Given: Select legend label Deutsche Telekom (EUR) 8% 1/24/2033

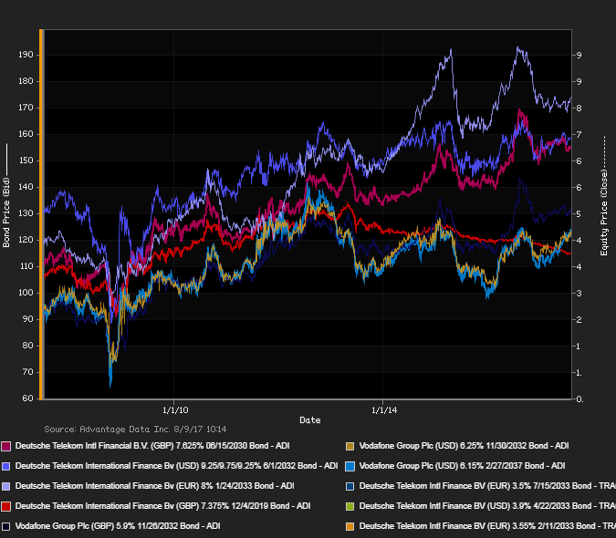Looking at the screenshot, I should click(155, 486).
